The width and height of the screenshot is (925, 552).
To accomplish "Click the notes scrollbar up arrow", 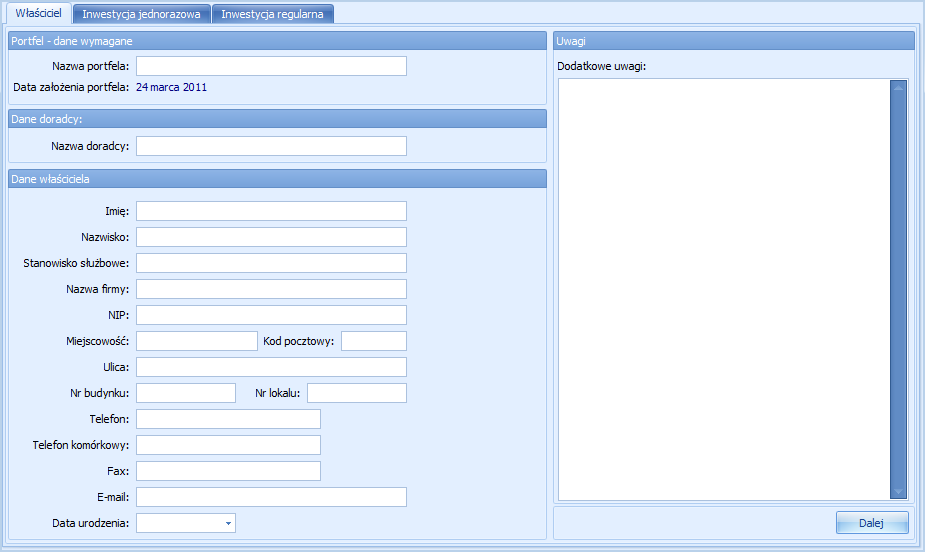I will pyautogui.click(x=898, y=88).
